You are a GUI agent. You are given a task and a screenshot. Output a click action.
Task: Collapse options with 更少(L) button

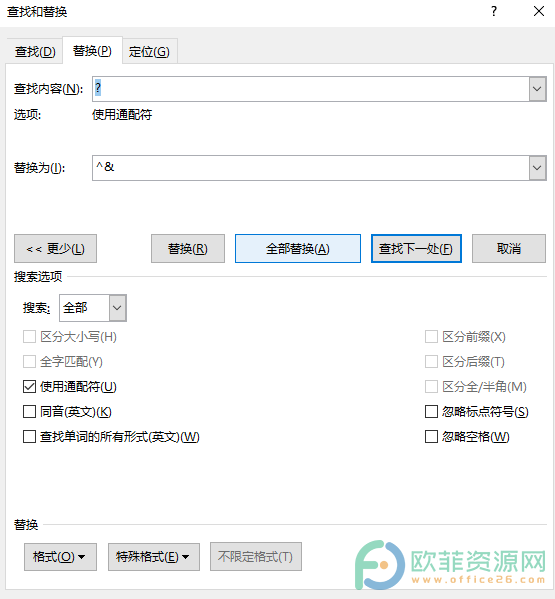(55, 249)
